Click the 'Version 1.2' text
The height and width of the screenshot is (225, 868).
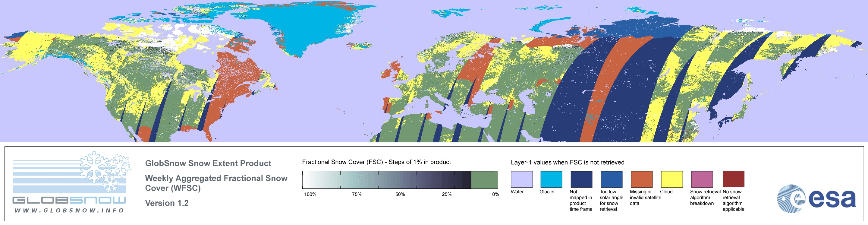click(167, 203)
